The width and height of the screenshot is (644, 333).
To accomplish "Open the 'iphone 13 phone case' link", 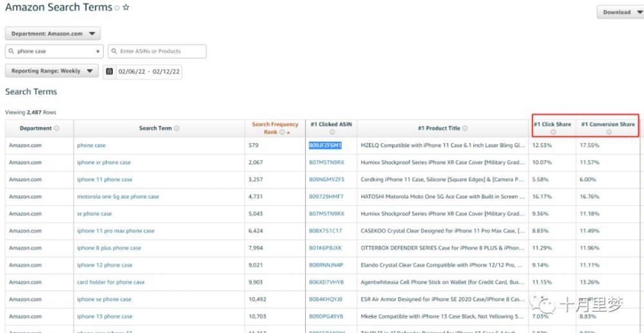I will [105, 317].
